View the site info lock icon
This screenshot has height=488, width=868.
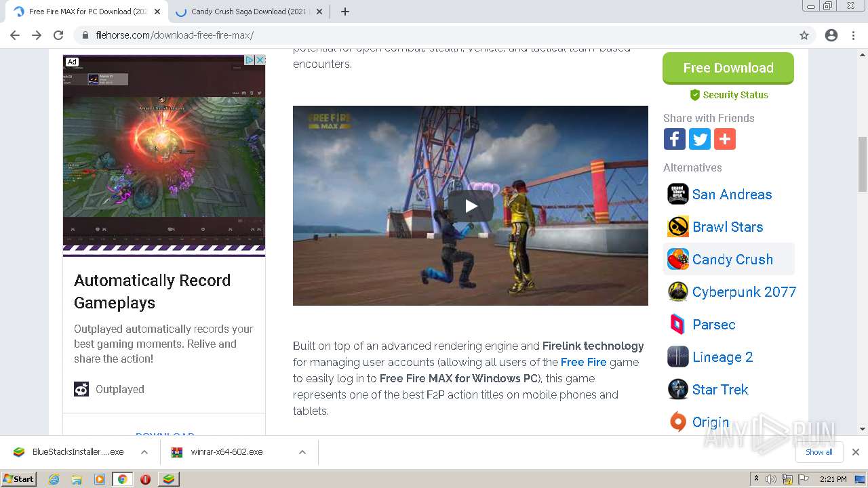85,35
